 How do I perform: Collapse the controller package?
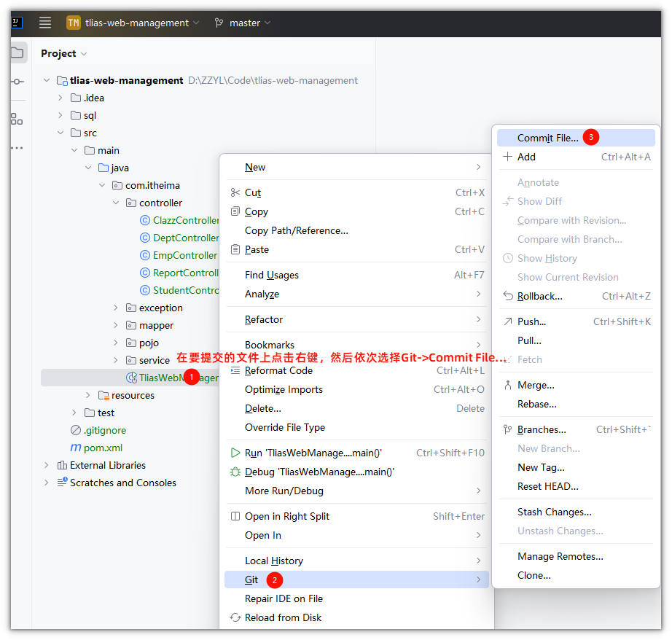click(x=116, y=203)
